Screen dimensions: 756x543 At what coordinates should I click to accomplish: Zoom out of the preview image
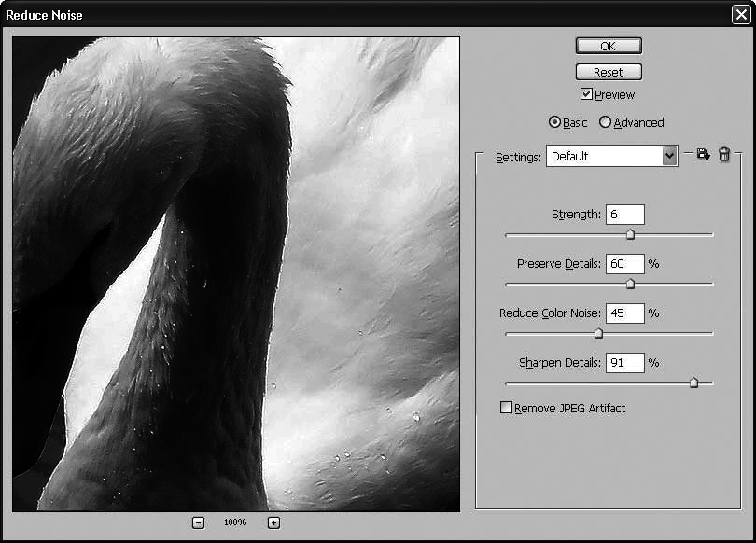click(198, 522)
